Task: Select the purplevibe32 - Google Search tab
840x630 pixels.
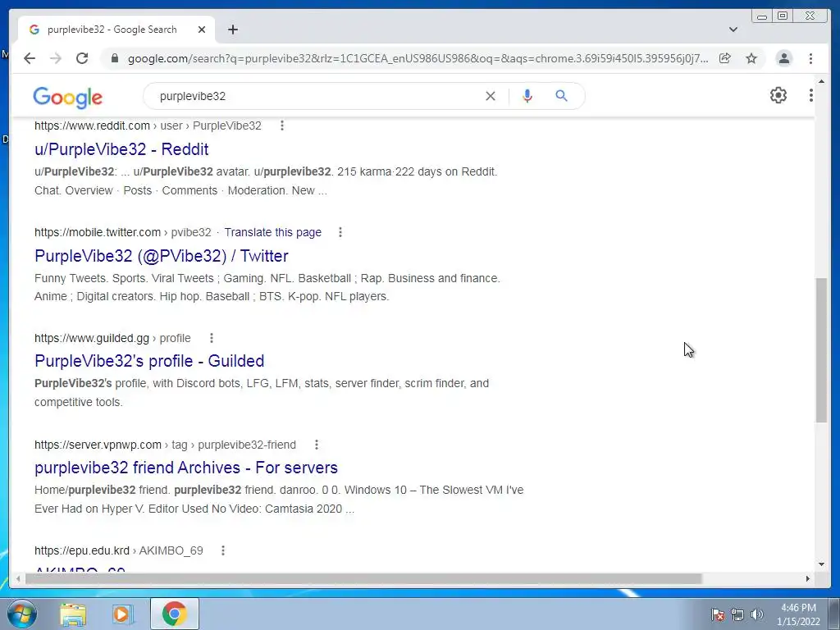Action: (116, 30)
